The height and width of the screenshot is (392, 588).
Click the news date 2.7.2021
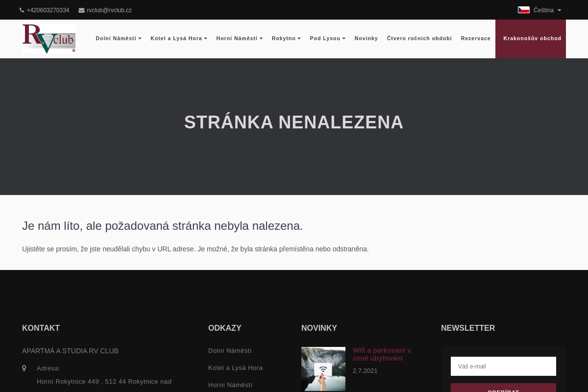365,371
